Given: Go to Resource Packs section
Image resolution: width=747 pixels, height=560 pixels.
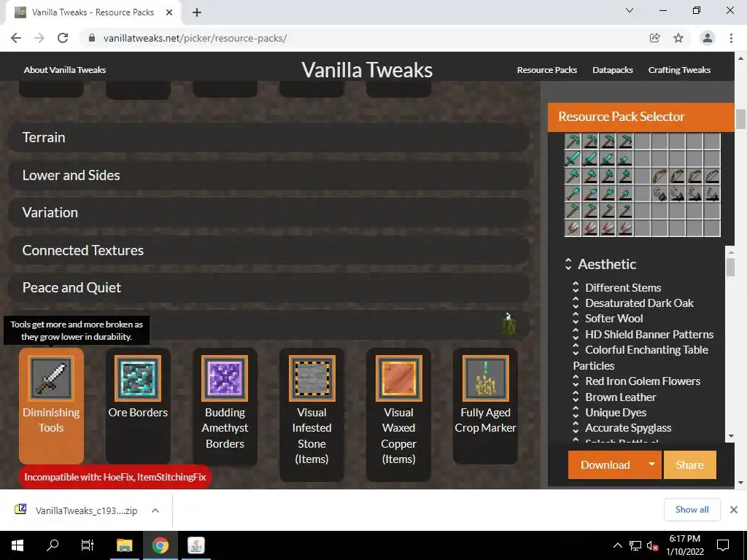Looking at the screenshot, I should tap(547, 70).
